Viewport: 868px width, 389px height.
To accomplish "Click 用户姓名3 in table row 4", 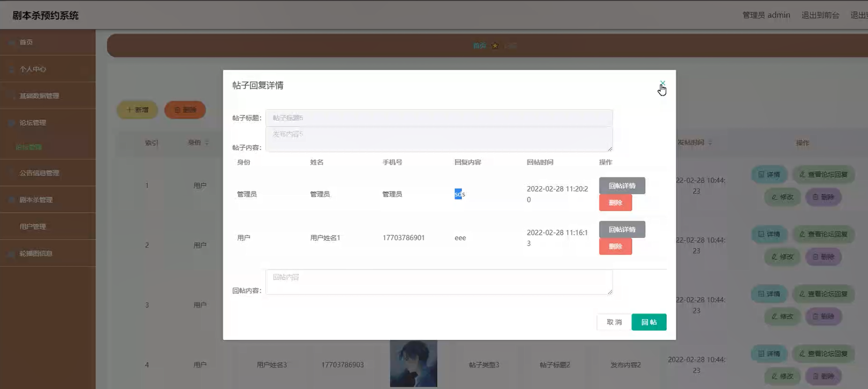I will click(272, 365).
